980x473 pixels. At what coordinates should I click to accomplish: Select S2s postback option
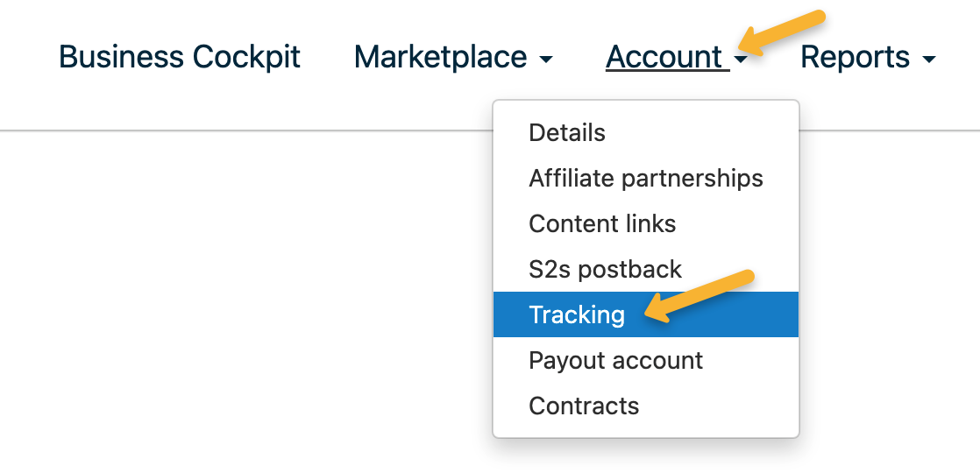coord(605,270)
